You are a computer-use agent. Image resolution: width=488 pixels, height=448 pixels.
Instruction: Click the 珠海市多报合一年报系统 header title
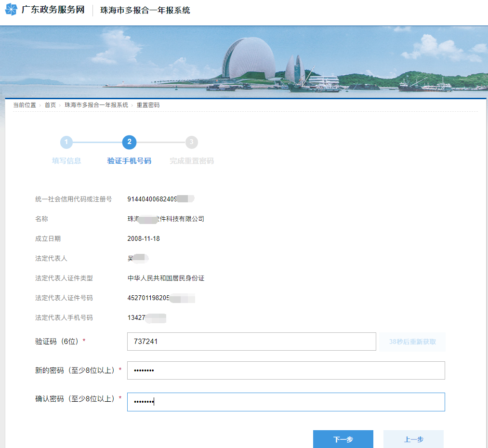(x=145, y=10)
